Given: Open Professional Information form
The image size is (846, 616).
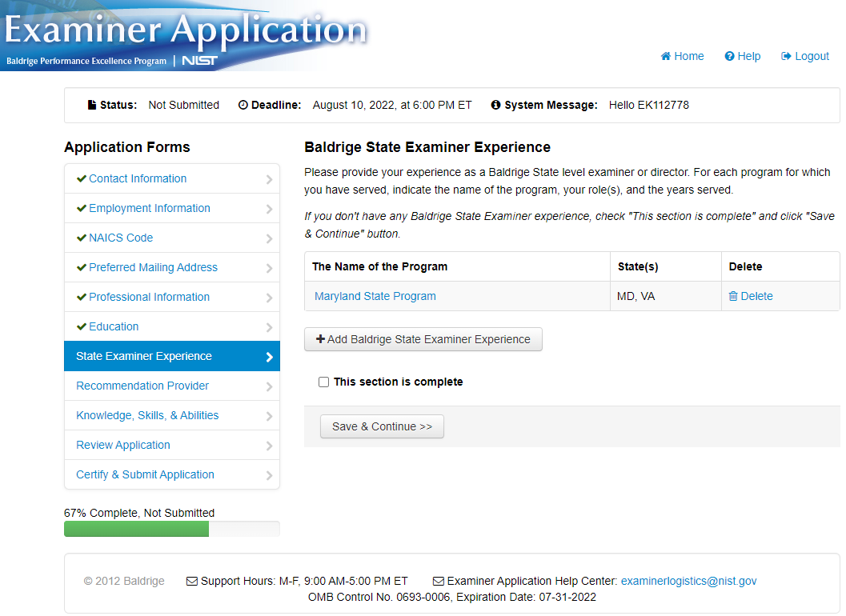Looking at the screenshot, I should pos(171,298).
